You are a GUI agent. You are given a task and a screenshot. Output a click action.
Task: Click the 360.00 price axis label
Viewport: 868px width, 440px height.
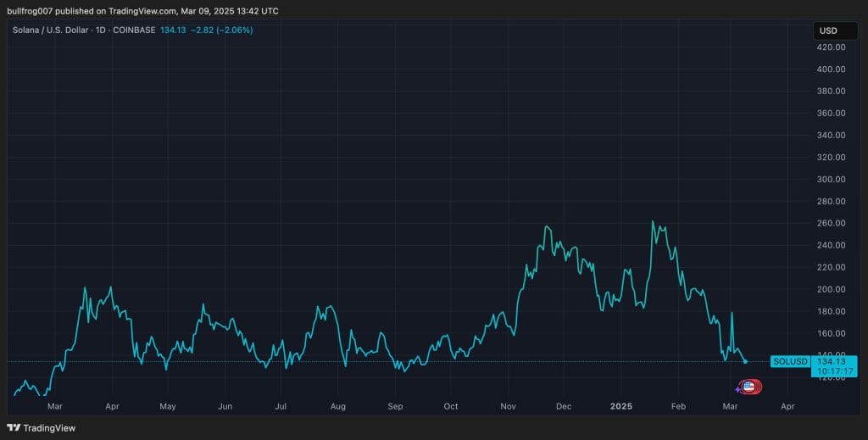(831, 113)
